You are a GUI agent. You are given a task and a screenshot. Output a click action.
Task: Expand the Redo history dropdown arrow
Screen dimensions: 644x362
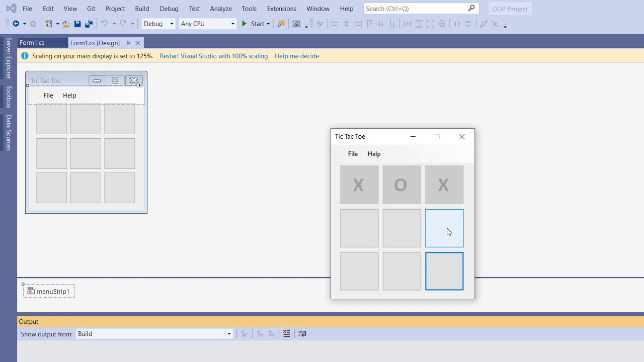pos(133,24)
